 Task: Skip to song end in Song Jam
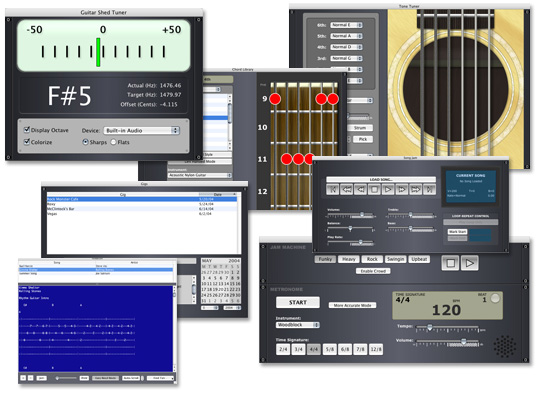point(429,189)
